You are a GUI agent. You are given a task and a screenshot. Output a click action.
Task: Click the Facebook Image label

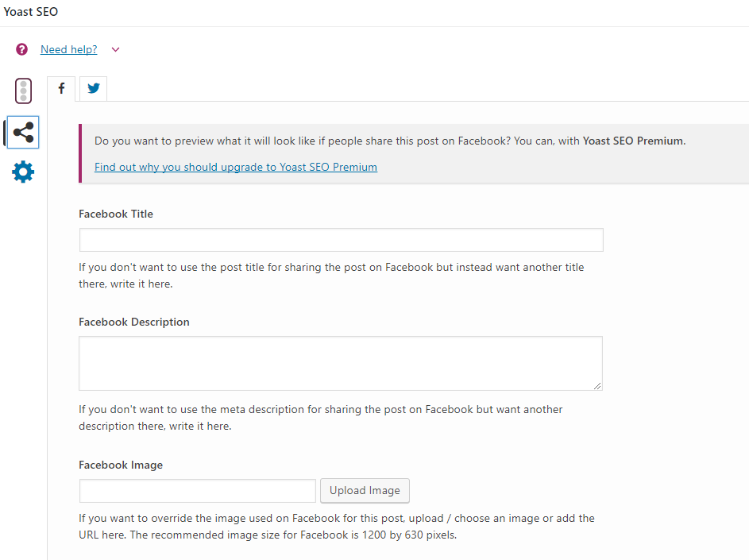tap(121, 465)
